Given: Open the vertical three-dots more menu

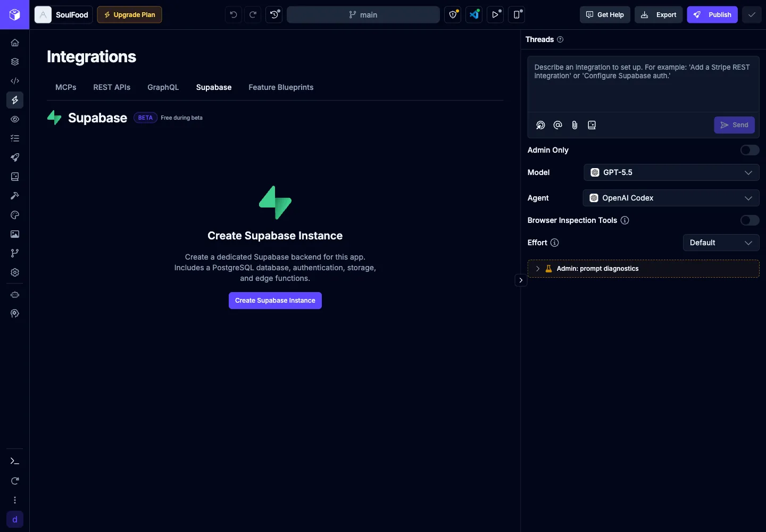Looking at the screenshot, I should [x=15, y=500].
